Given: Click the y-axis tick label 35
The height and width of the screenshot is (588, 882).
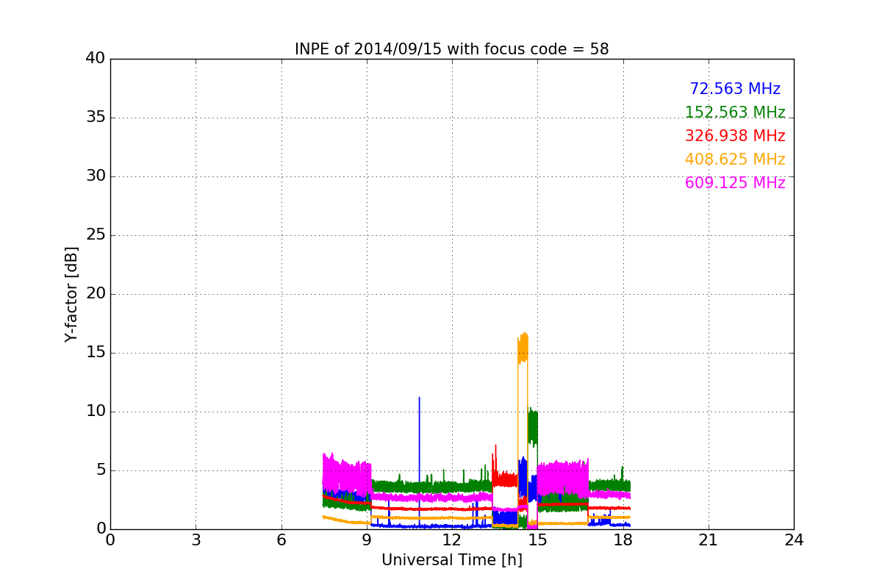Looking at the screenshot, I should [96, 118].
